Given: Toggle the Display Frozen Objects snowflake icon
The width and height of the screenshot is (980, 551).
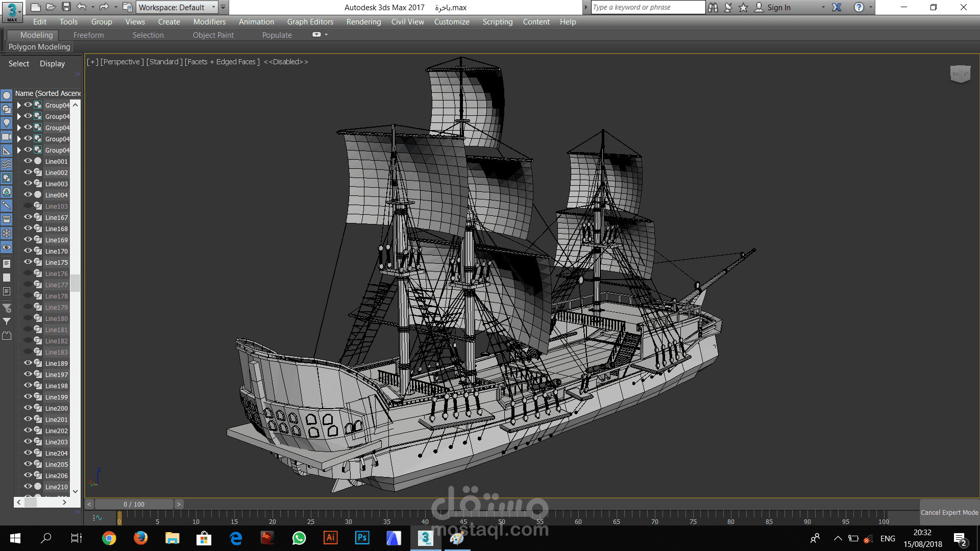Looking at the screenshot, I should 7,233.
